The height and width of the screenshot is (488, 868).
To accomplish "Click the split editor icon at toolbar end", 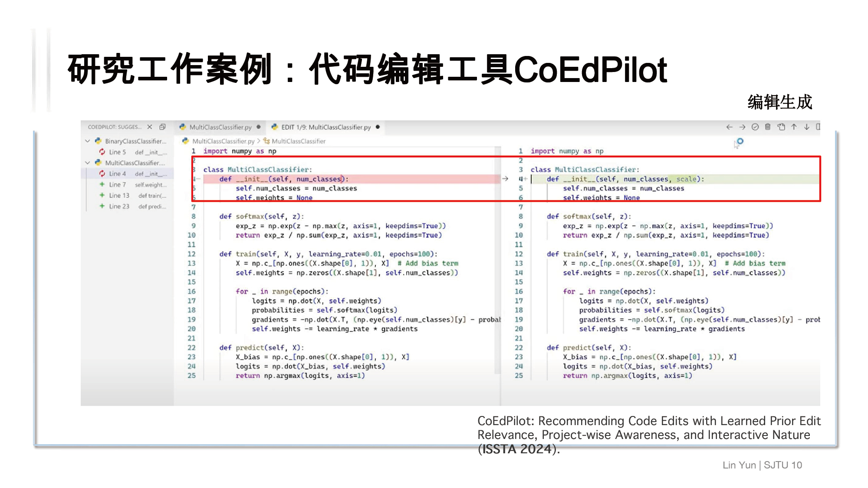I will pyautogui.click(x=818, y=127).
